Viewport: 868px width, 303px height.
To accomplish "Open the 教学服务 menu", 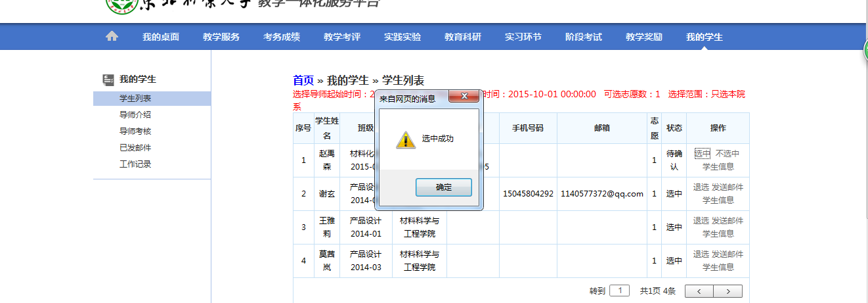I will click(x=221, y=37).
